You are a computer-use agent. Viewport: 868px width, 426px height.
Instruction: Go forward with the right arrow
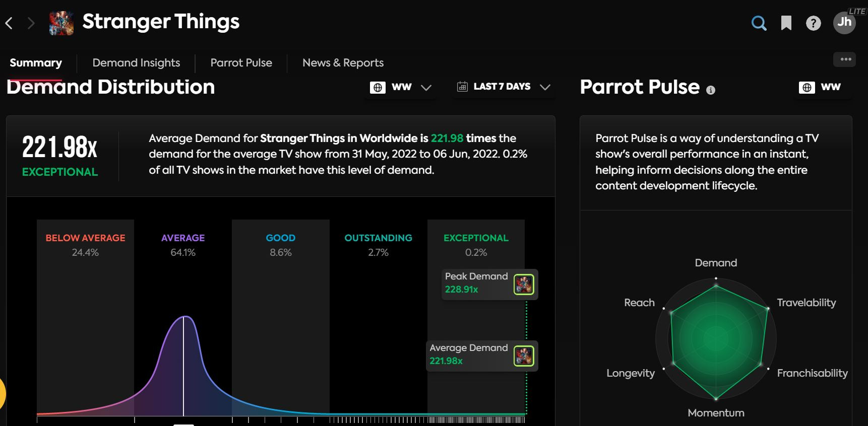click(31, 23)
